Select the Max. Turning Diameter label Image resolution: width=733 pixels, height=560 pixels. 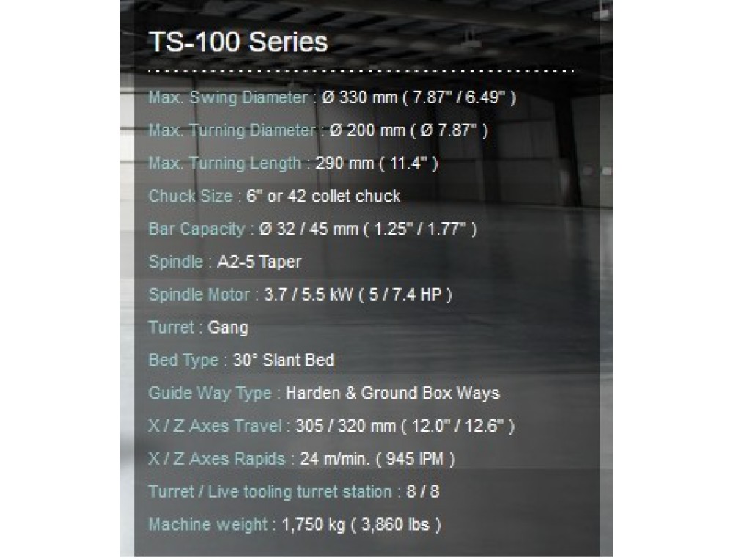click(x=232, y=130)
